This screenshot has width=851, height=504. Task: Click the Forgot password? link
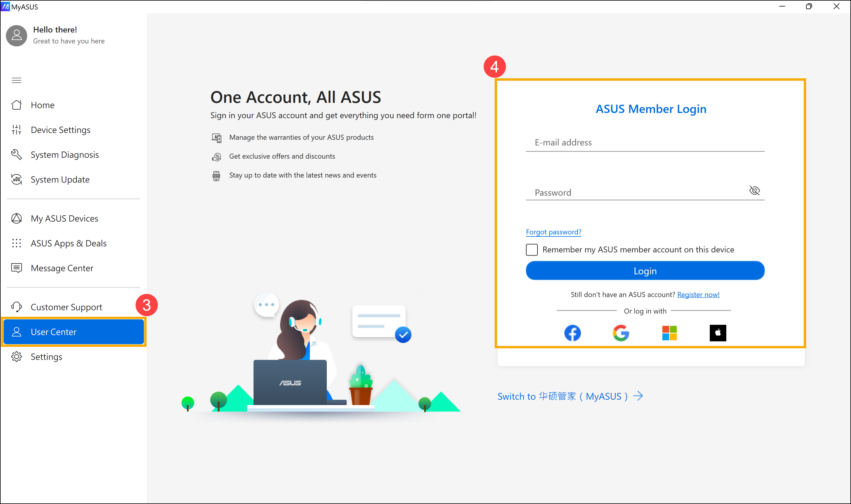553,232
